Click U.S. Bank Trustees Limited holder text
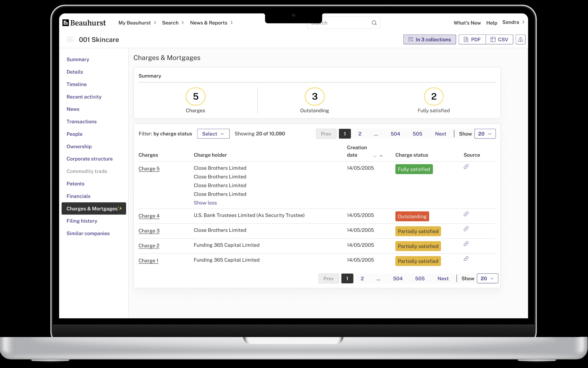The width and height of the screenshot is (588, 368). point(249,215)
